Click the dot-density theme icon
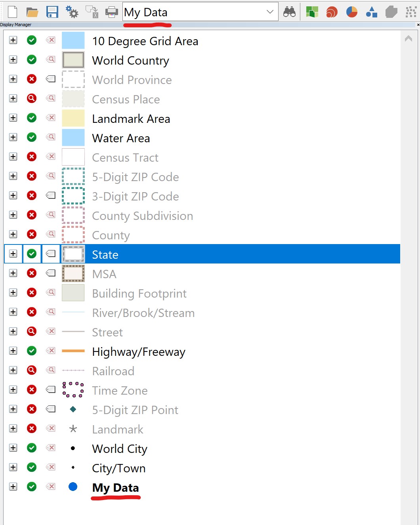Viewport: 420px width, 525px height. pos(411,12)
